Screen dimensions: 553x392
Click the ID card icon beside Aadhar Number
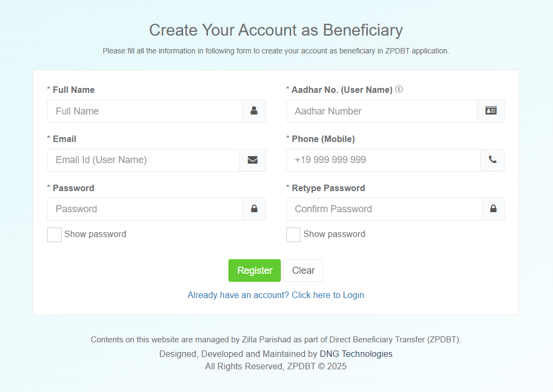click(491, 111)
